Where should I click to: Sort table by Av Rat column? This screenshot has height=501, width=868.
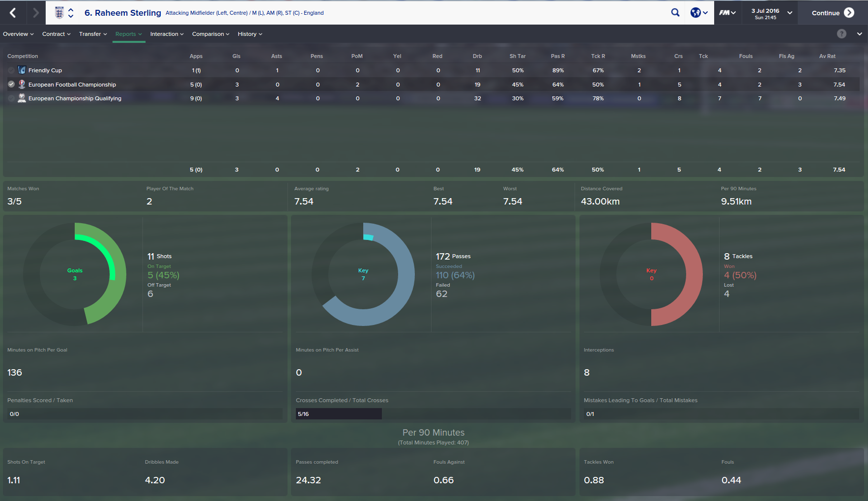coord(827,56)
